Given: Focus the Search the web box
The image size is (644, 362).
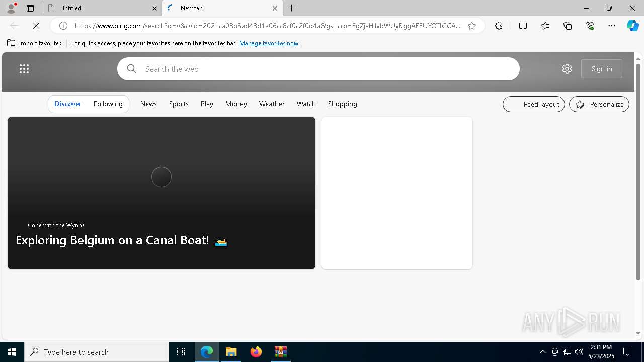Looking at the screenshot, I should click(x=318, y=69).
